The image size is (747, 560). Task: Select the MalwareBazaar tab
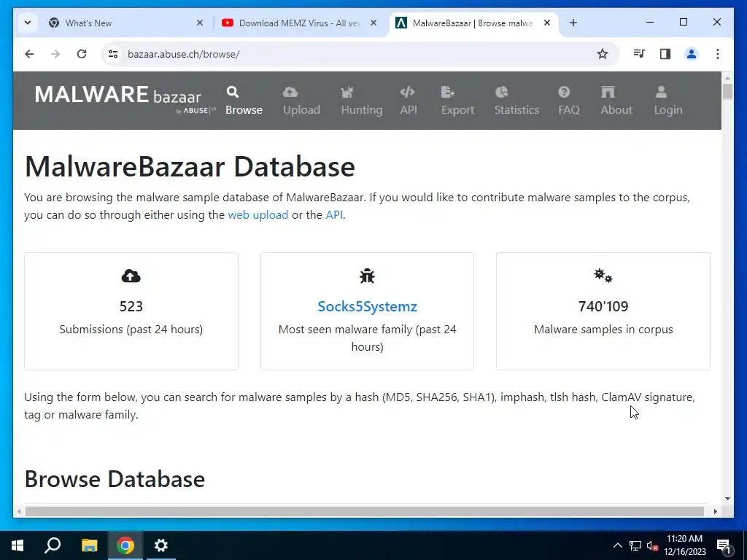473,23
